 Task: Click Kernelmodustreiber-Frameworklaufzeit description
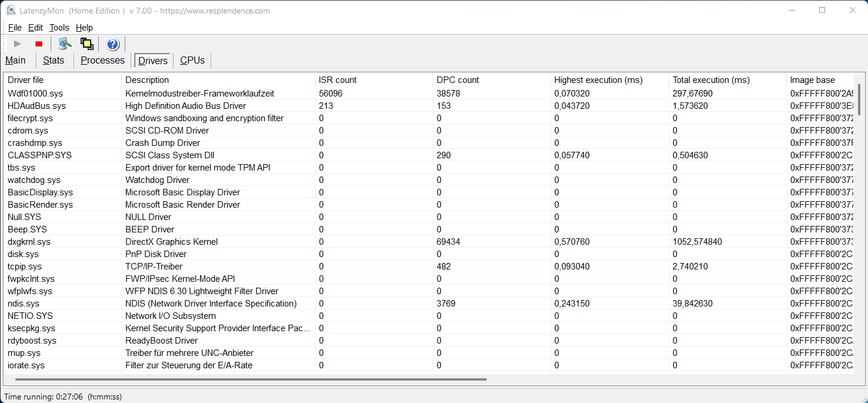click(199, 94)
